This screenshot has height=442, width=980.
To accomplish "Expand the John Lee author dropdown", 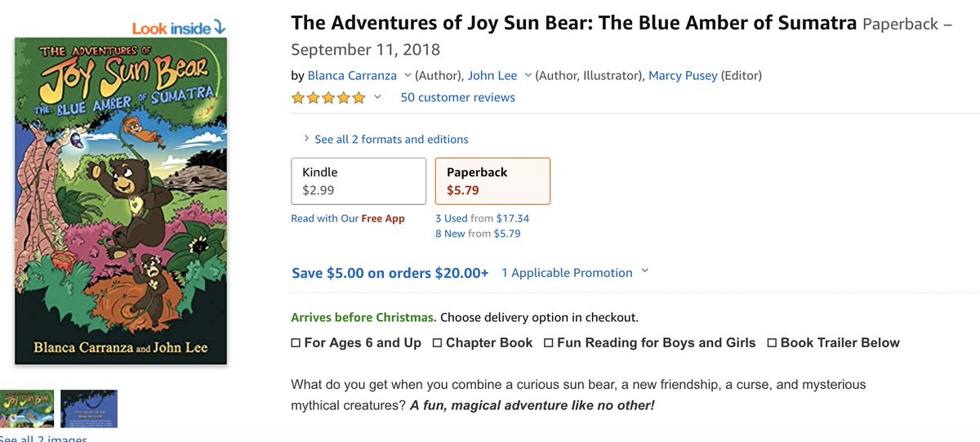I will point(528,75).
